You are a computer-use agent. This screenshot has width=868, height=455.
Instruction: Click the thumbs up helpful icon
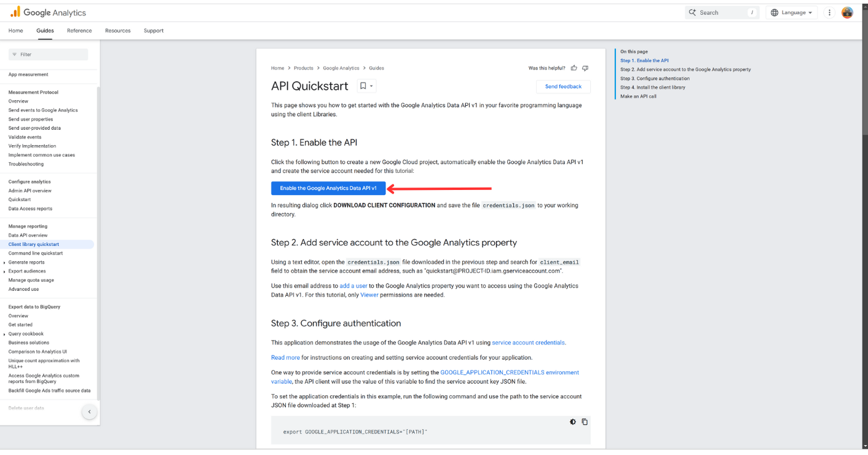pyautogui.click(x=574, y=68)
